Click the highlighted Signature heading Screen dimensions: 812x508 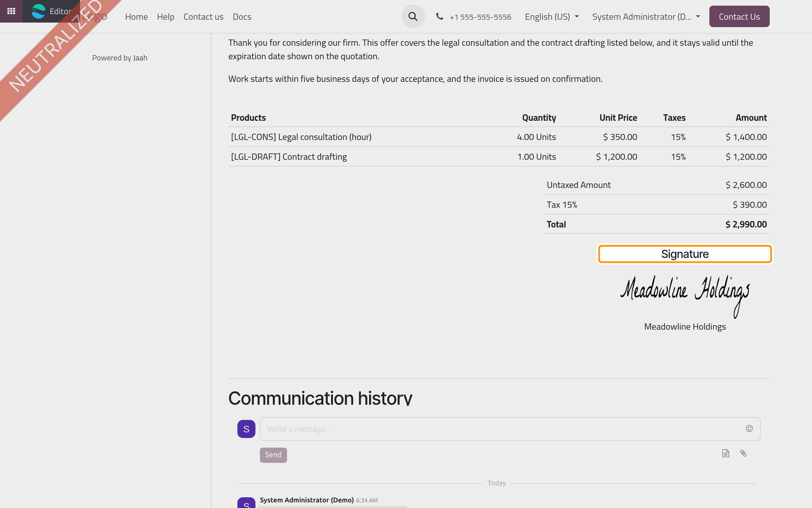[x=685, y=254]
